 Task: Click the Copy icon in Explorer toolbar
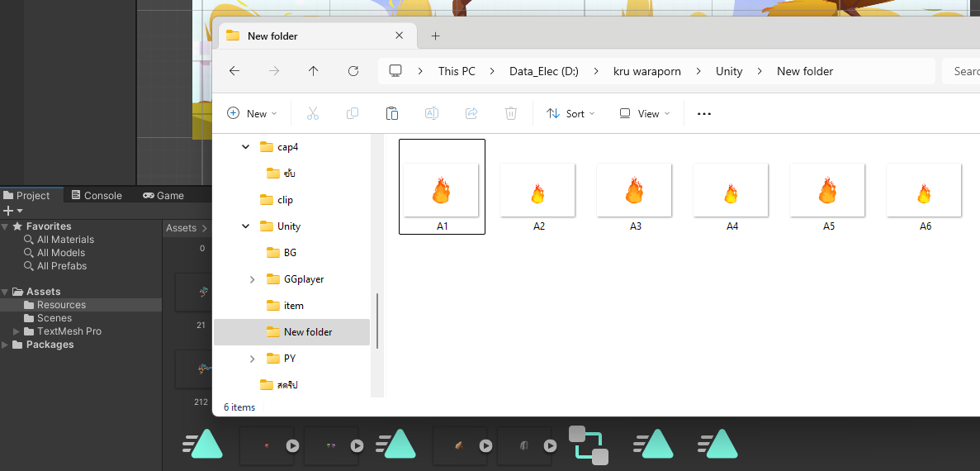click(353, 114)
